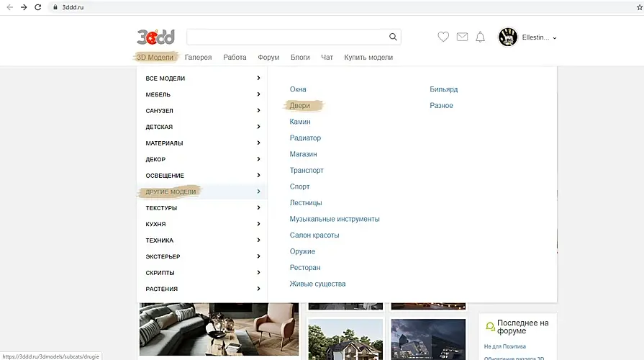This screenshot has height=360, width=644.
Task: Click the 3ddd site logo
Action: pyautogui.click(x=155, y=37)
